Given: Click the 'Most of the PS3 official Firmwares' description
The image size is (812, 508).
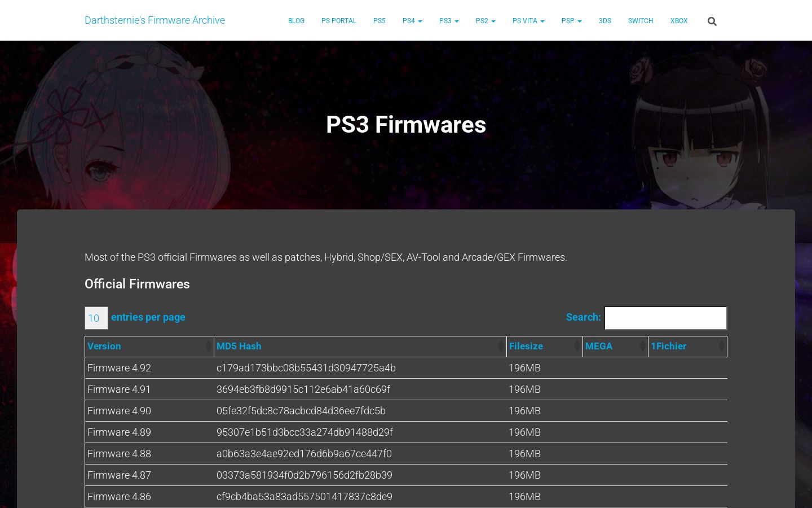Looking at the screenshot, I should coord(326,257).
